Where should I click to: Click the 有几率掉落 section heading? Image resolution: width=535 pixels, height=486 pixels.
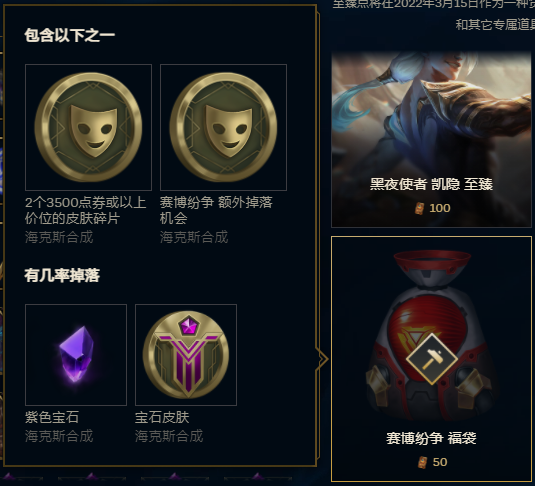pyautogui.click(x=62, y=275)
